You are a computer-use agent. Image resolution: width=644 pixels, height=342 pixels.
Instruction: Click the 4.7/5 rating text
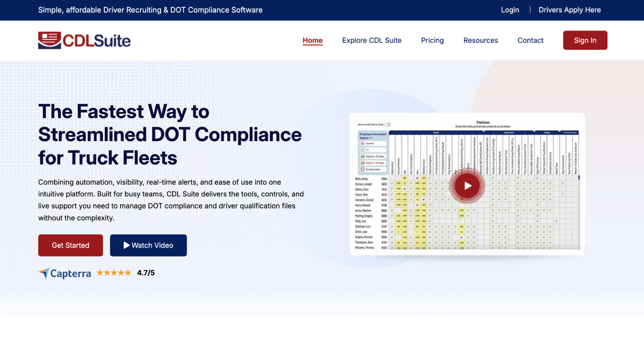pyautogui.click(x=146, y=272)
